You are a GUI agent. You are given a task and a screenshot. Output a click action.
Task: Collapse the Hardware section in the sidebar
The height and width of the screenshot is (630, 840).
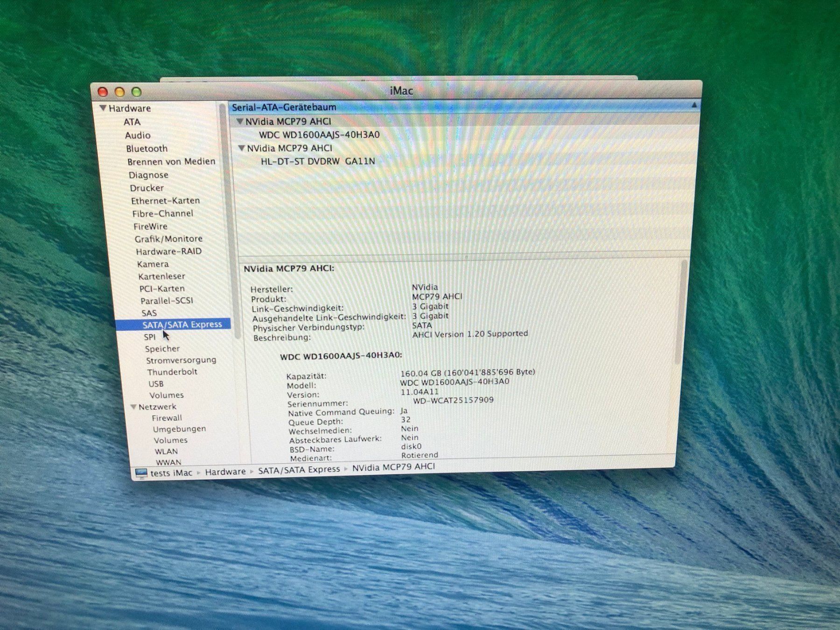pos(103,108)
